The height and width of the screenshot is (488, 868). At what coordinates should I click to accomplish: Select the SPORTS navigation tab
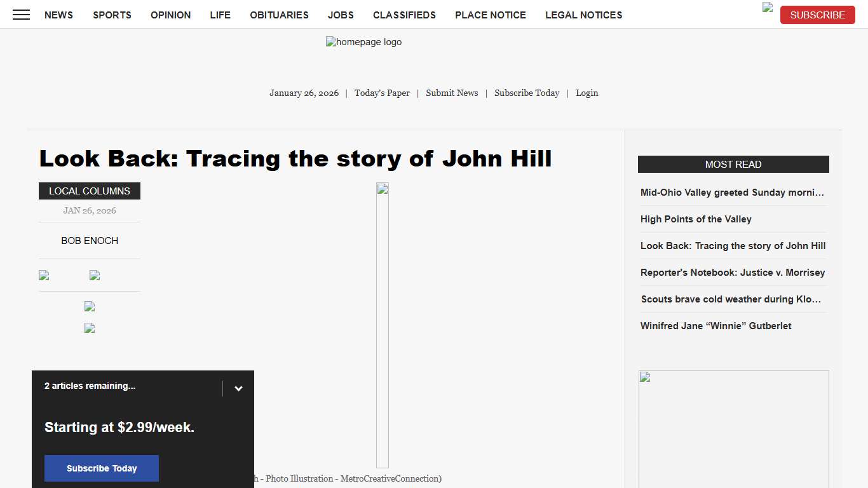point(112,15)
